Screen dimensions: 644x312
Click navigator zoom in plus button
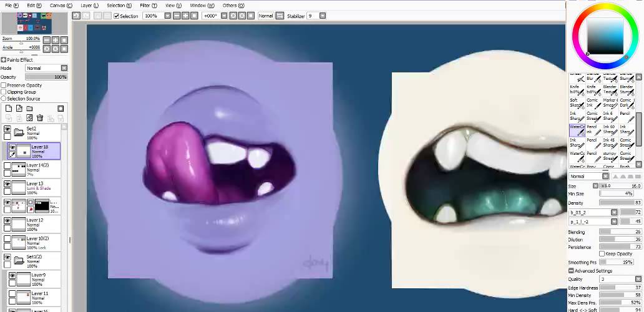[x=56, y=40]
